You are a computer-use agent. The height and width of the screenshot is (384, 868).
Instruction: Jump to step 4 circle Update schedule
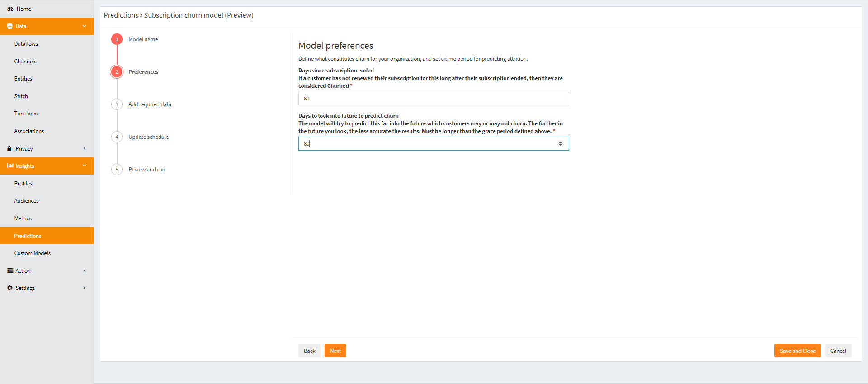pos(117,137)
